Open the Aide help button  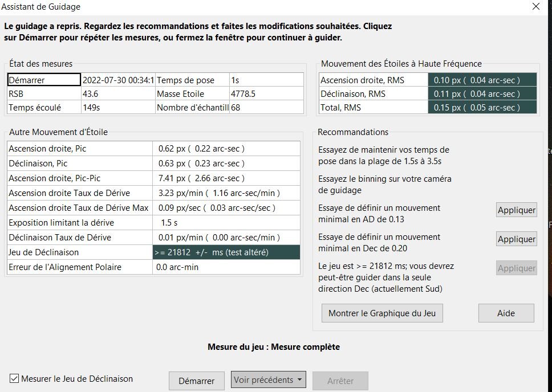506,313
